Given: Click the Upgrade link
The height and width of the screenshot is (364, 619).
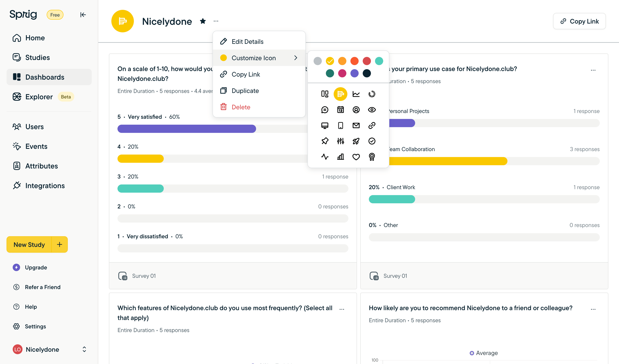Looking at the screenshot, I should point(30,268).
